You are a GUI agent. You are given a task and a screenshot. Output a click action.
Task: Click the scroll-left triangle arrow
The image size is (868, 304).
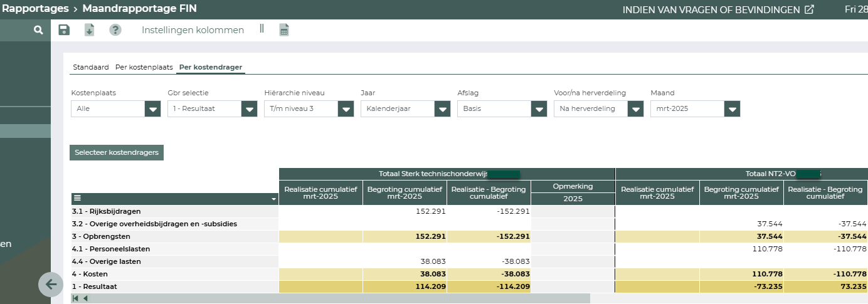pos(85,298)
